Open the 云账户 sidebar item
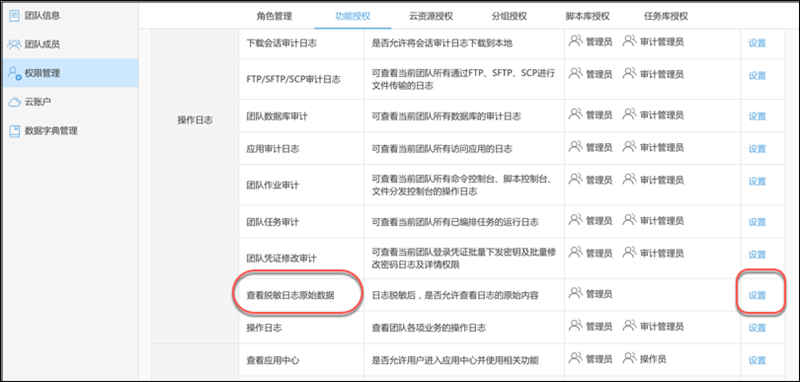 coord(69,102)
